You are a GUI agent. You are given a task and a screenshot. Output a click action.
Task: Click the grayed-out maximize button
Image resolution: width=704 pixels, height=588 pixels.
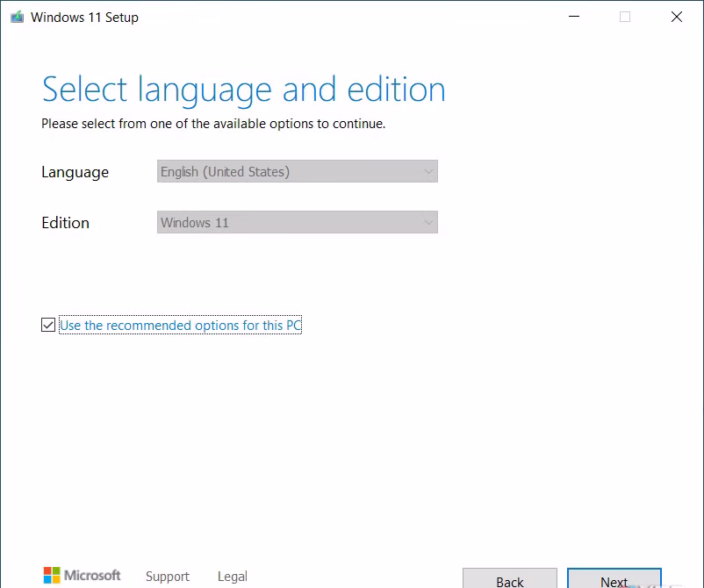coord(625,17)
